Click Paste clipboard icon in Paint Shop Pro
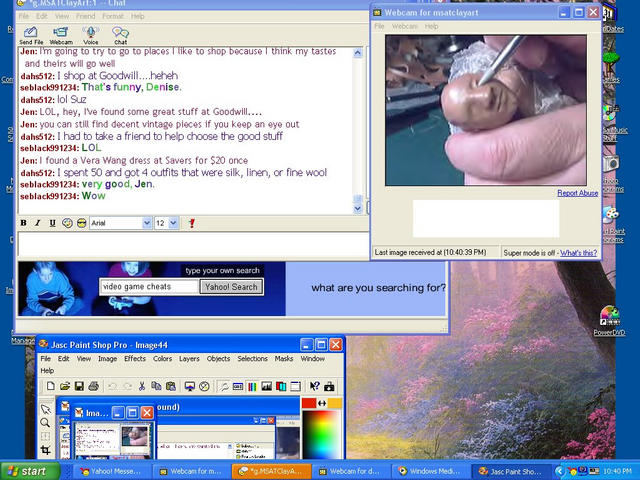 click(171, 386)
